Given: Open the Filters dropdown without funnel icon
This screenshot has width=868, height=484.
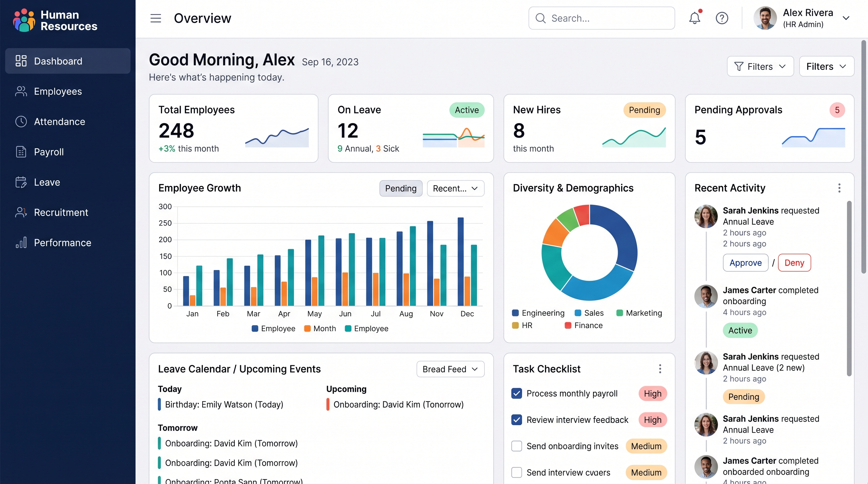Looking at the screenshot, I should [x=826, y=66].
